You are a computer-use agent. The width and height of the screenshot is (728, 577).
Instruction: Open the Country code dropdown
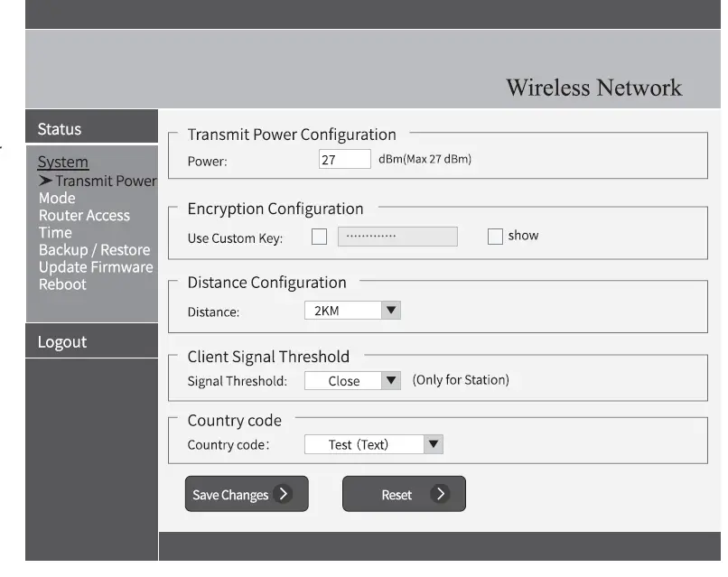pos(374,444)
